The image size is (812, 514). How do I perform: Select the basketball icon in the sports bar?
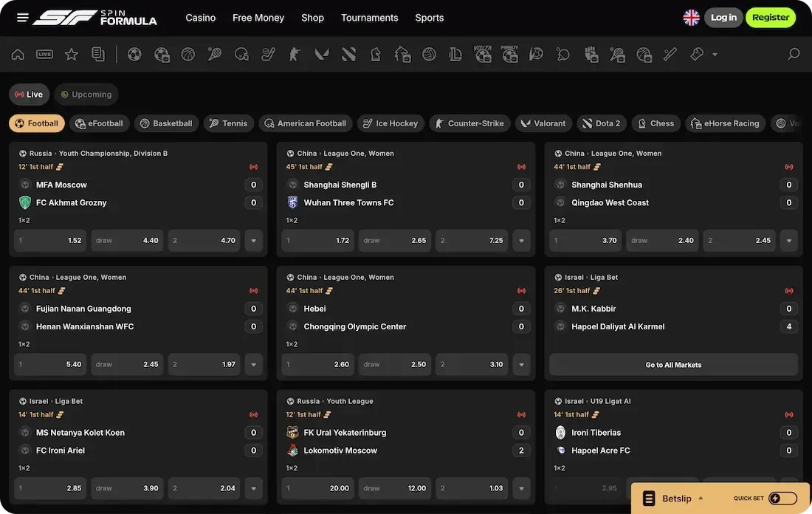(188, 54)
